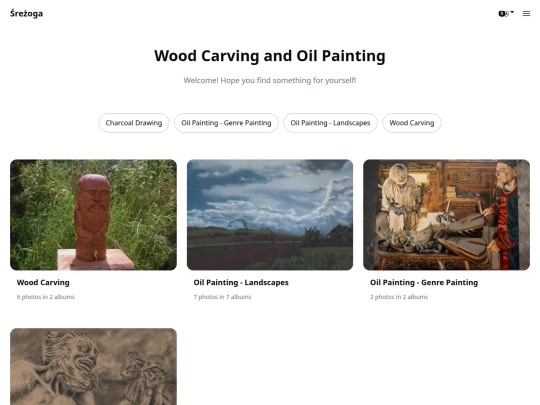540x405 pixels.
Task: Open the cloudy landscape painting thumbnail
Action: coord(270,215)
